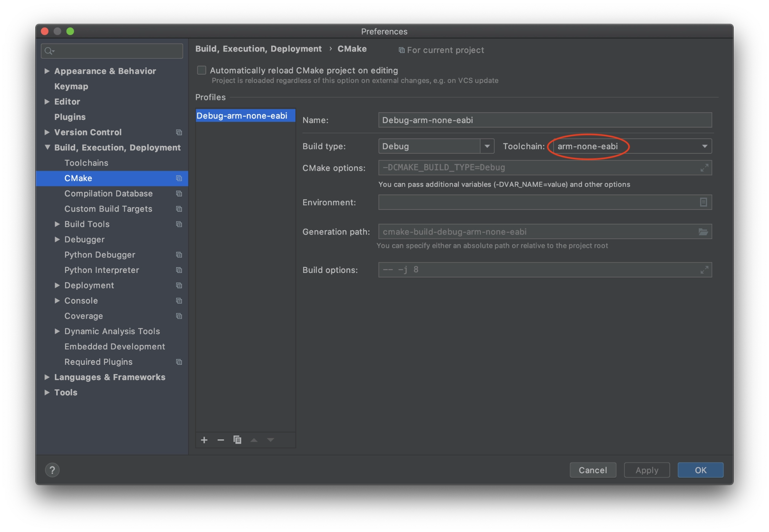Open the Embedded Development settings
Image resolution: width=769 pixels, height=532 pixels.
tap(115, 346)
